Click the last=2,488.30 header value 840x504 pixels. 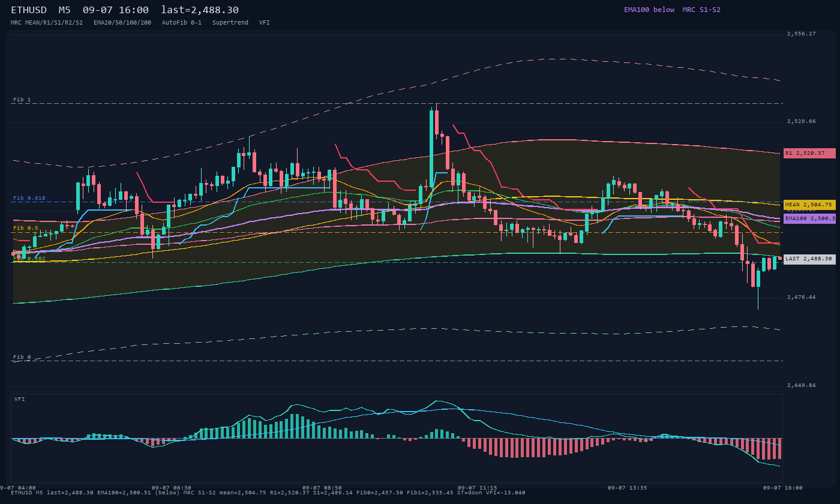click(x=200, y=10)
